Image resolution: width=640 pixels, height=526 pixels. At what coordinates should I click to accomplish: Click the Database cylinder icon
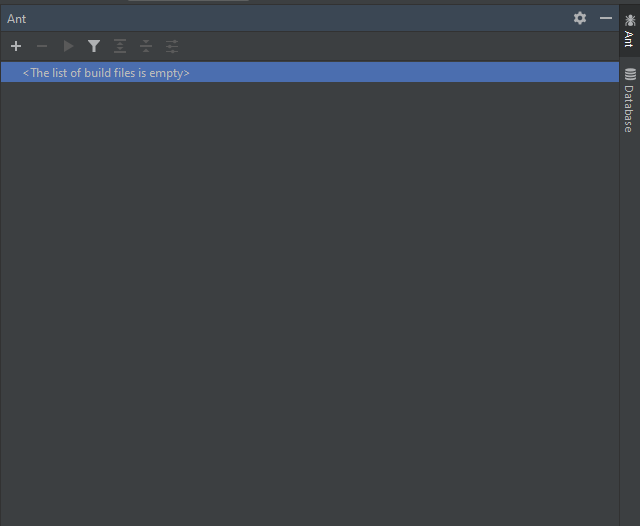[630, 74]
